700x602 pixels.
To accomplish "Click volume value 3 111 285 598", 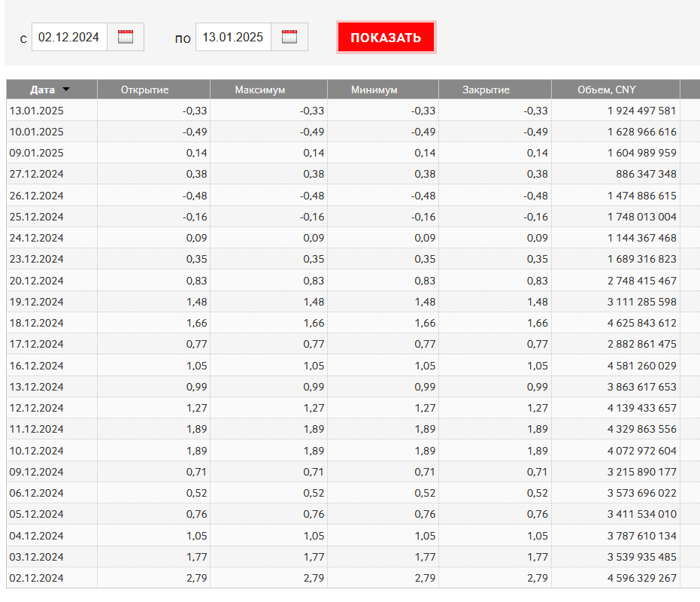I will 641,302.
